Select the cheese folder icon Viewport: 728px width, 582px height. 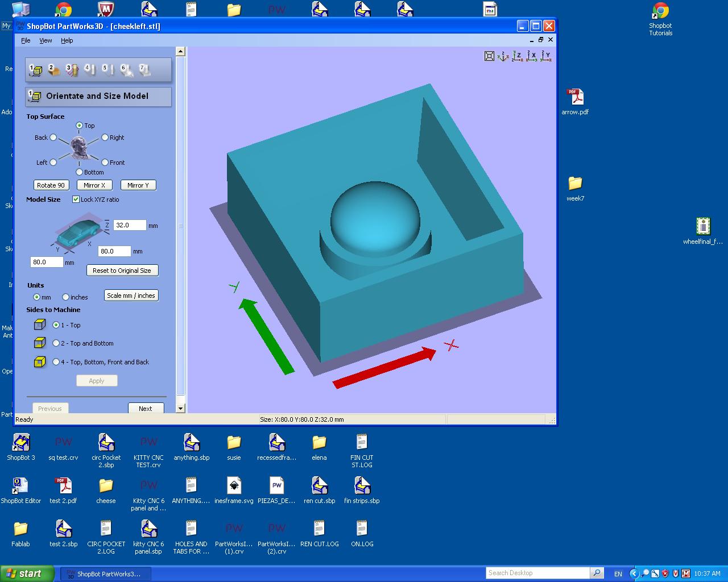106,490
